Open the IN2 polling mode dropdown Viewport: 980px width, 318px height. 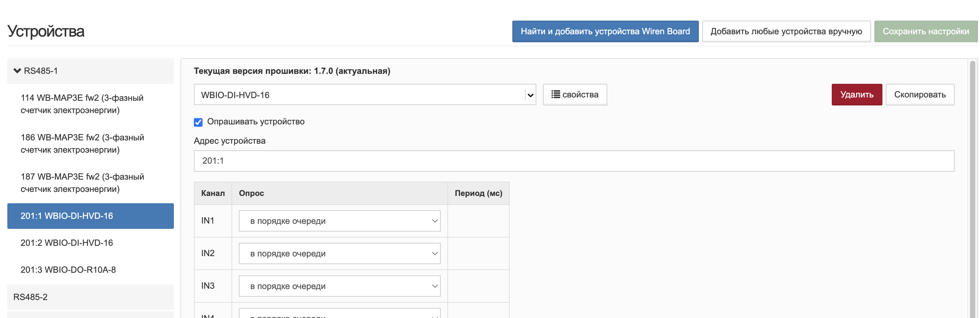(x=339, y=253)
